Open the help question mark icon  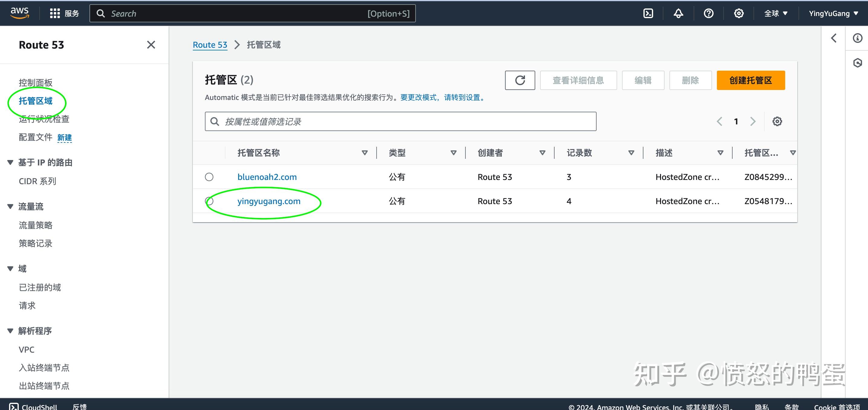pos(709,14)
